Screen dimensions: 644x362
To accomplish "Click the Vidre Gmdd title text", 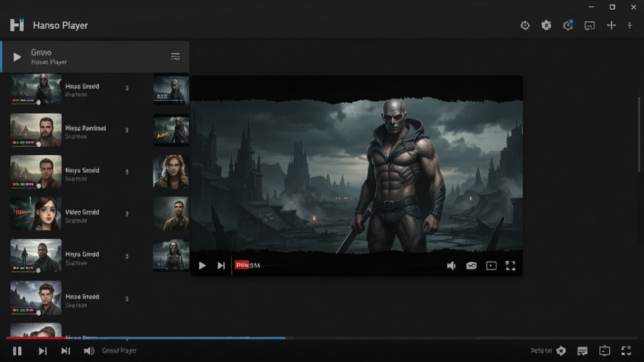I will click(x=82, y=212).
